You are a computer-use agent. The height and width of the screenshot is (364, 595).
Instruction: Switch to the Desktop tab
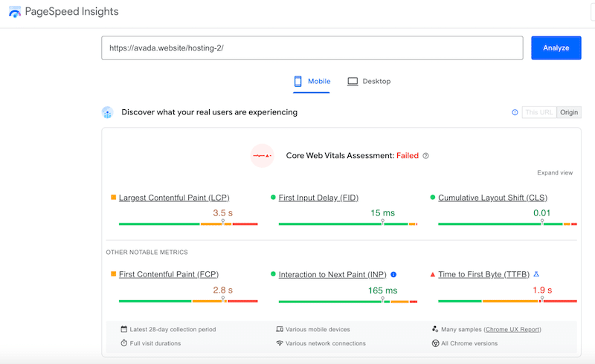tap(369, 81)
